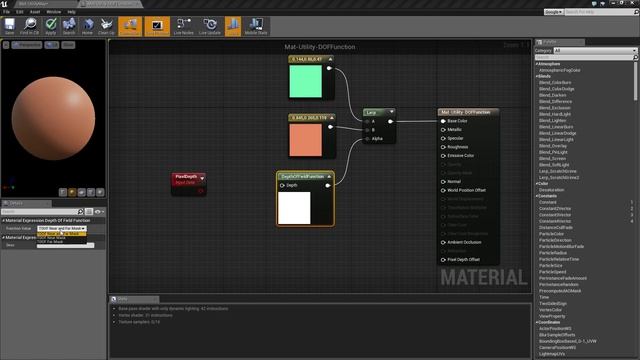640x360 pixels.
Task: Click the orange color constant preview swatch
Action: click(305, 140)
